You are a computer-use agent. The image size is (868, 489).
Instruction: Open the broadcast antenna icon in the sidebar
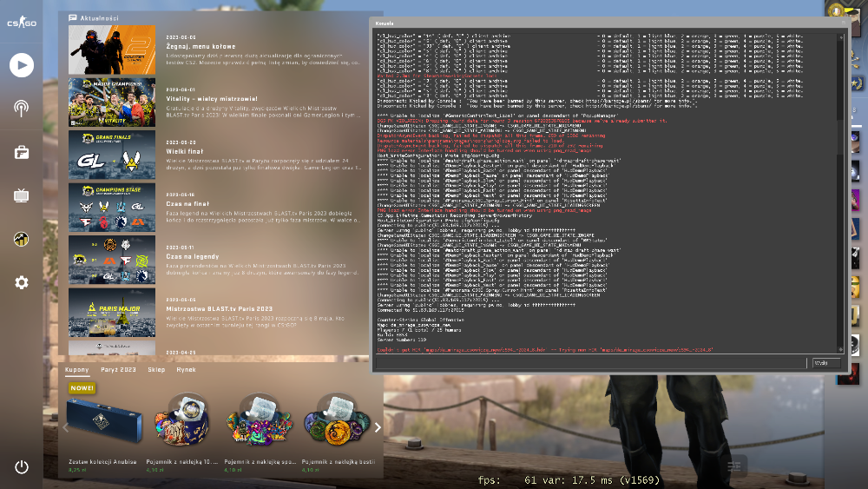coord(22,108)
